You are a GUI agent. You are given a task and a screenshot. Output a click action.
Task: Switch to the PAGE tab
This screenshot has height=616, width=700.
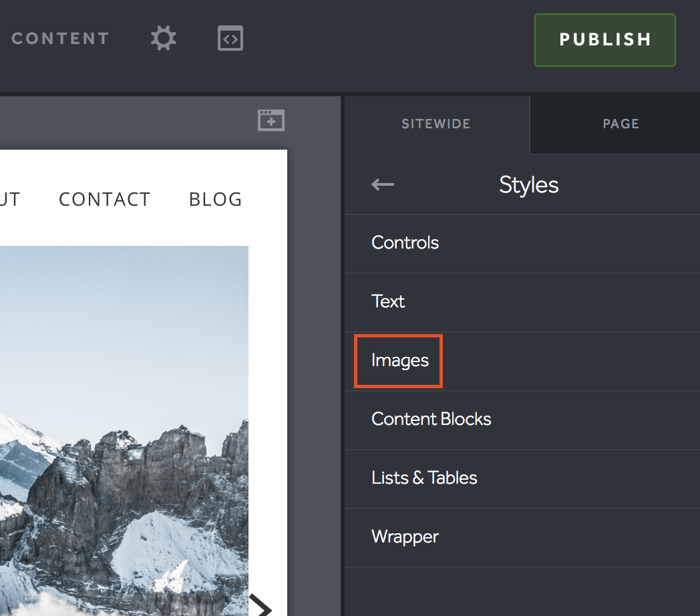621,124
